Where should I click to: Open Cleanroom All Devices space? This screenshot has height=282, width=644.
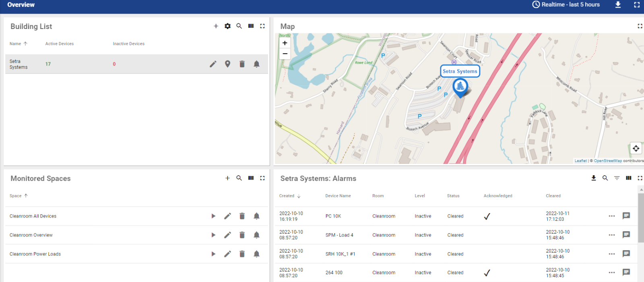[x=213, y=216]
